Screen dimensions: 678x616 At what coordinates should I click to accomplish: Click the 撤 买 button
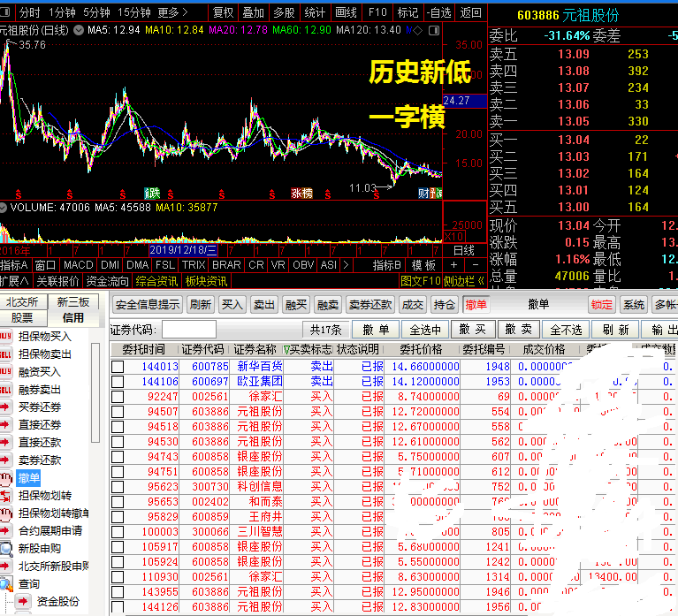click(473, 330)
